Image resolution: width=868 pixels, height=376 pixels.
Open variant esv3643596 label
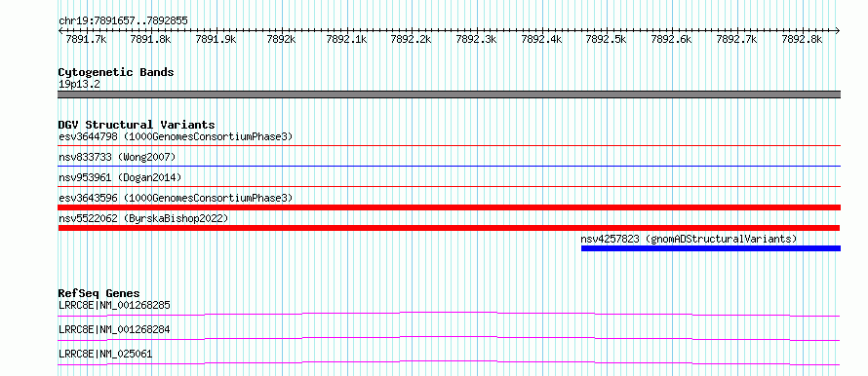(176, 198)
